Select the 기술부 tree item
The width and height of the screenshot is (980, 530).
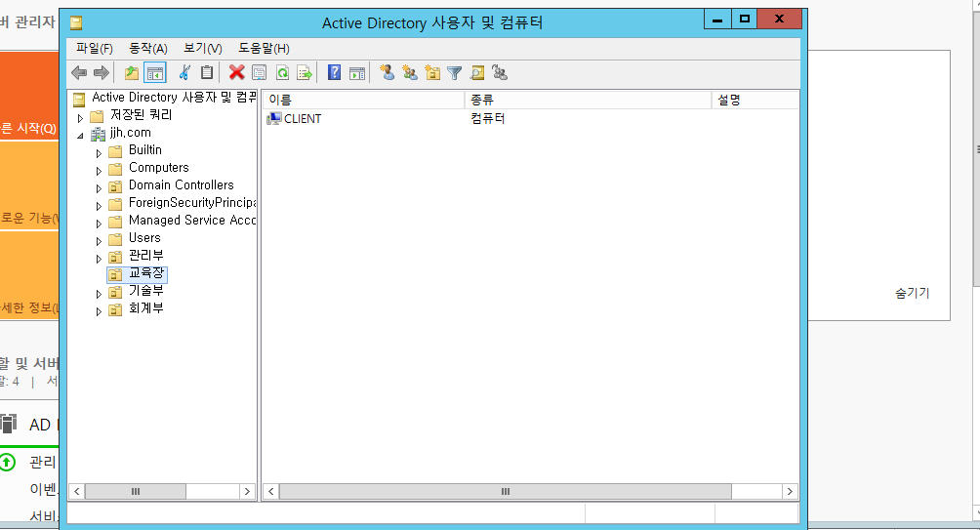tap(146, 291)
